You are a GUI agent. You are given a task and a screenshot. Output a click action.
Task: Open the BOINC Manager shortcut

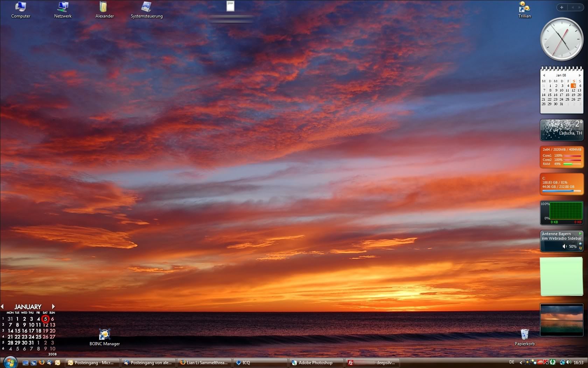point(104,337)
